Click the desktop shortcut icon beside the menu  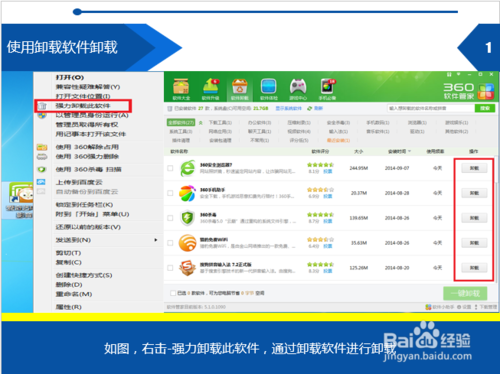(x=21, y=193)
